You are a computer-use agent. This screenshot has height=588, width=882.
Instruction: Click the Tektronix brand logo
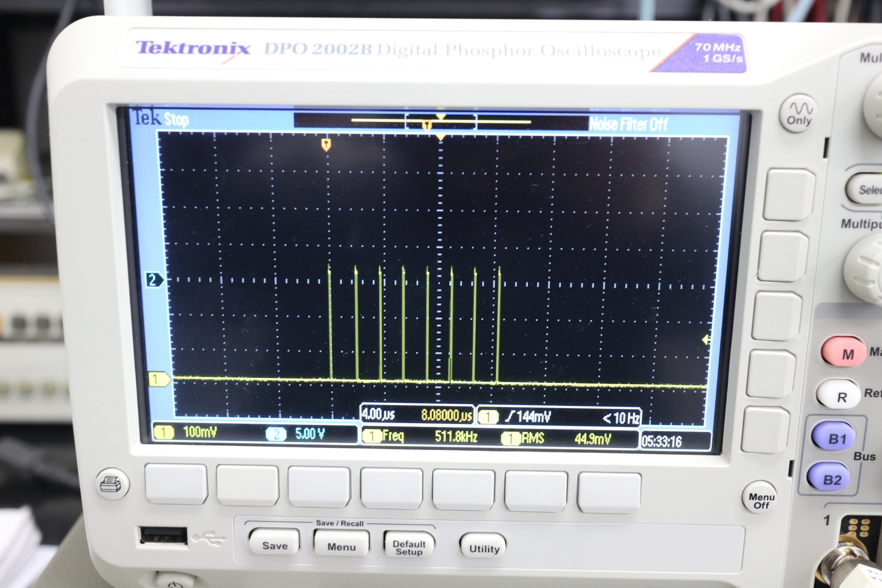pyautogui.click(x=193, y=48)
